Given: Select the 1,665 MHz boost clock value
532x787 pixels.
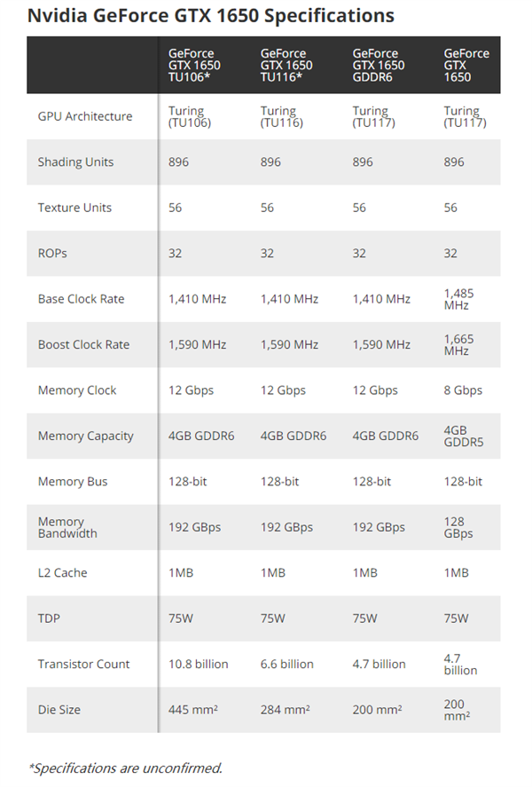Looking at the screenshot, I should [460, 344].
